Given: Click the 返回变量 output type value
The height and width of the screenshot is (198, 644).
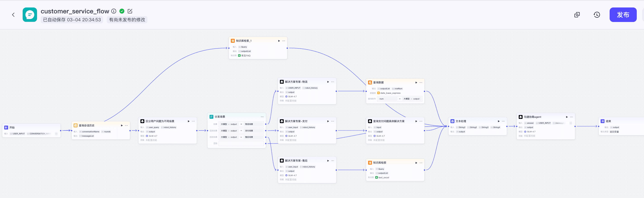Looking at the screenshot, I should click(614, 132).
